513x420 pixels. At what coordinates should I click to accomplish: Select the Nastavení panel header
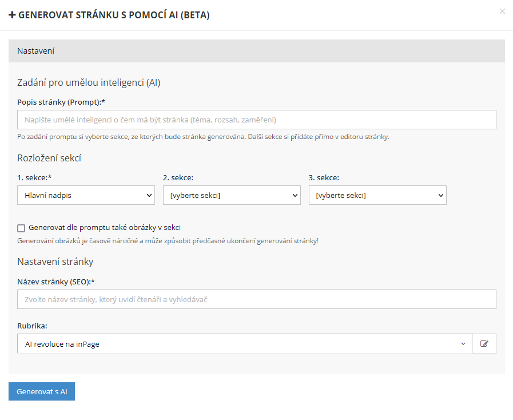tap(256, 51)
